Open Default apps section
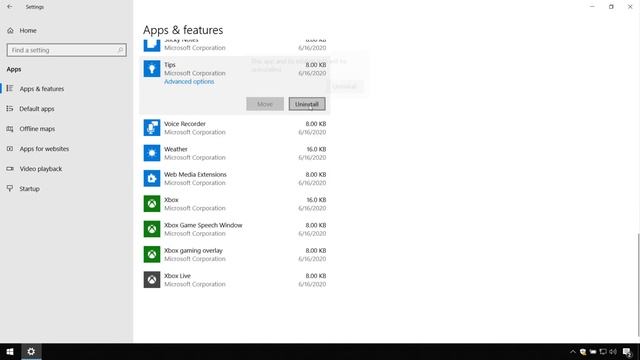Screen dimensions: 640x360 (x=37, y=109)
